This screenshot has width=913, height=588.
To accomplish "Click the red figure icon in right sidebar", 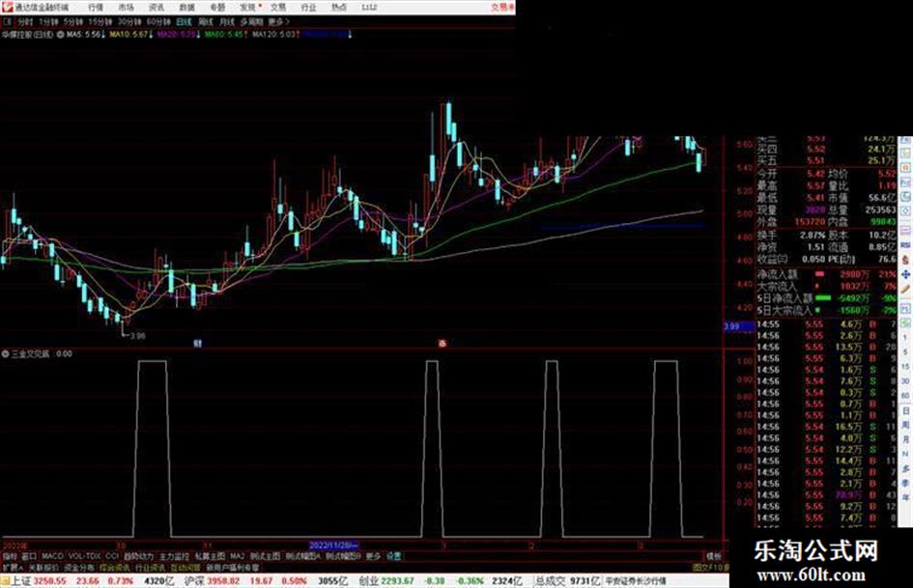I will (x=905, y=261).
